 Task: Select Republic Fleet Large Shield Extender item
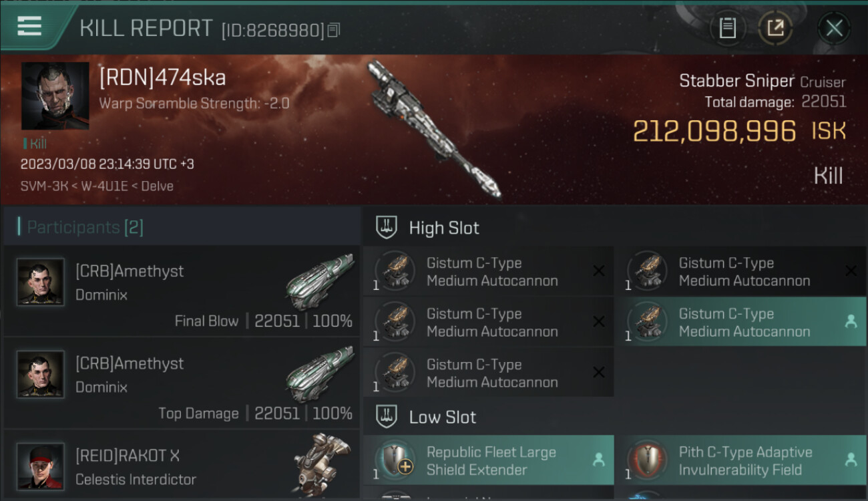489,460
